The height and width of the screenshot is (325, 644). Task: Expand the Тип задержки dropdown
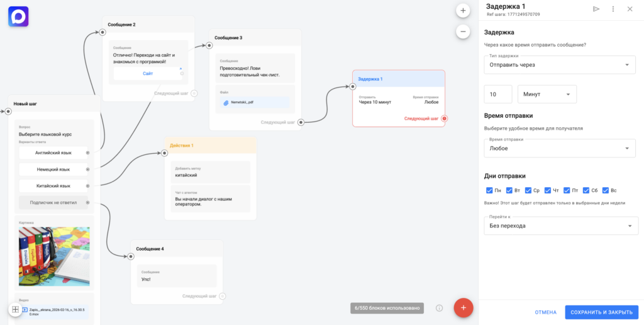[559, 65]
